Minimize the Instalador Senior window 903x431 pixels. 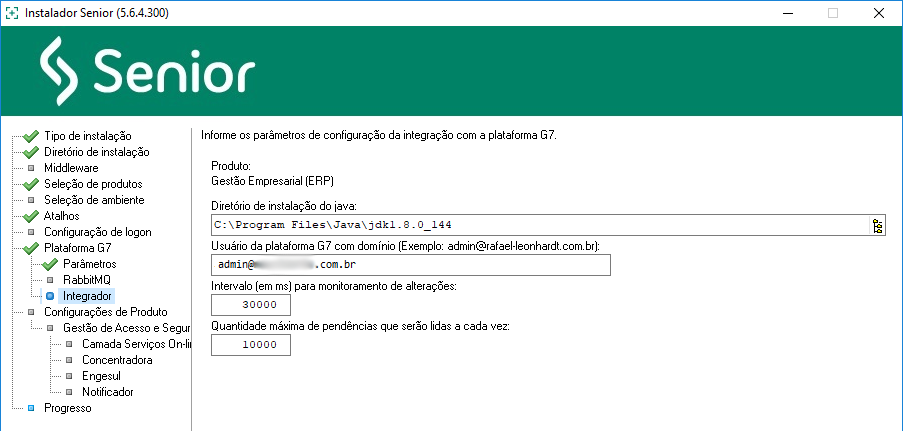pos(787,13)
